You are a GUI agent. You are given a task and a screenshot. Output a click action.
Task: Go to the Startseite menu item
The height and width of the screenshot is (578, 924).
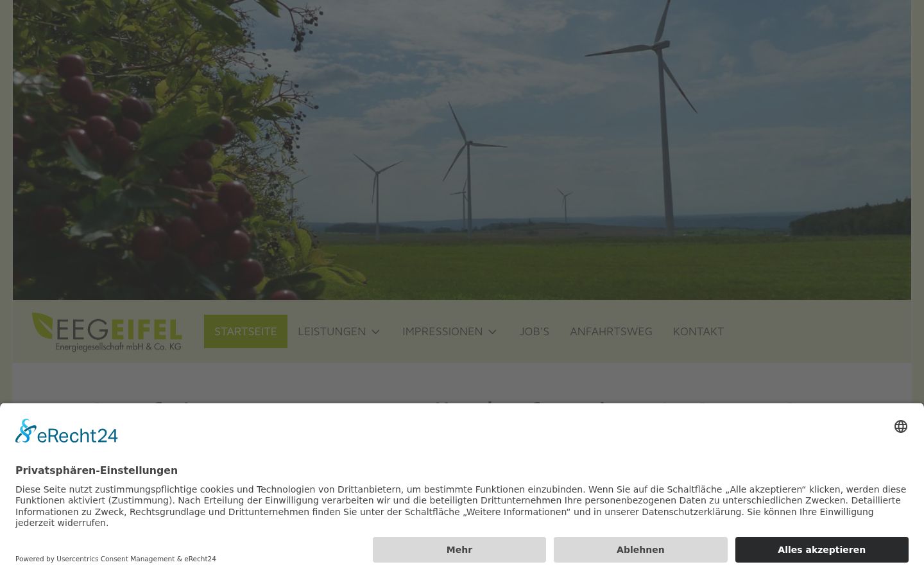pos(246,331)
